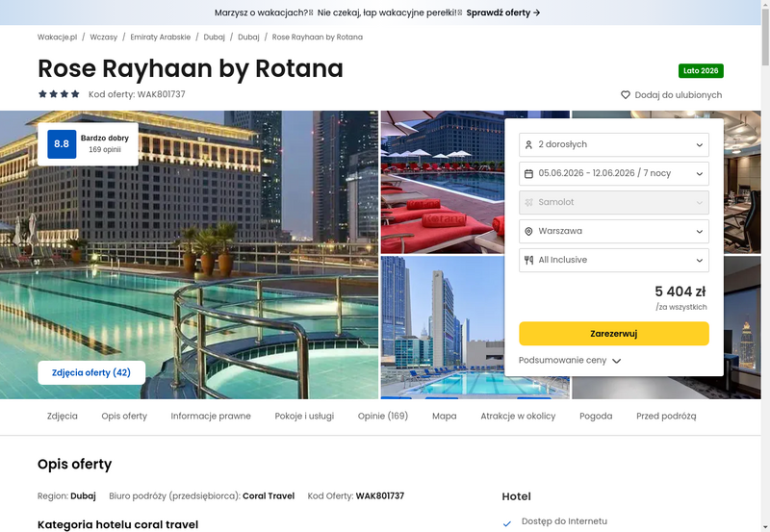Open the 2 dorosłych travelers dropdown
770x532 pixels.
tap(614, 144)
